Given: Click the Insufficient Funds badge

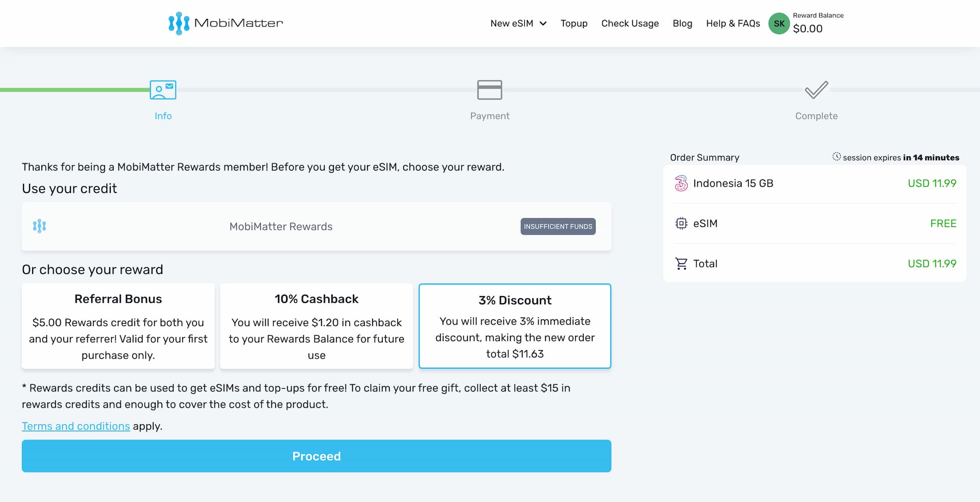Looking at the screenshot, I should (558, 226).
